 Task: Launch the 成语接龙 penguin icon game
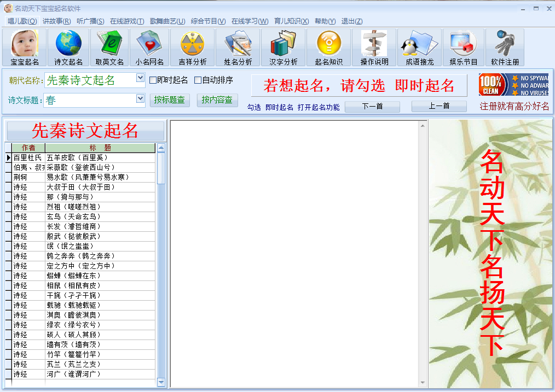(419, 48)
